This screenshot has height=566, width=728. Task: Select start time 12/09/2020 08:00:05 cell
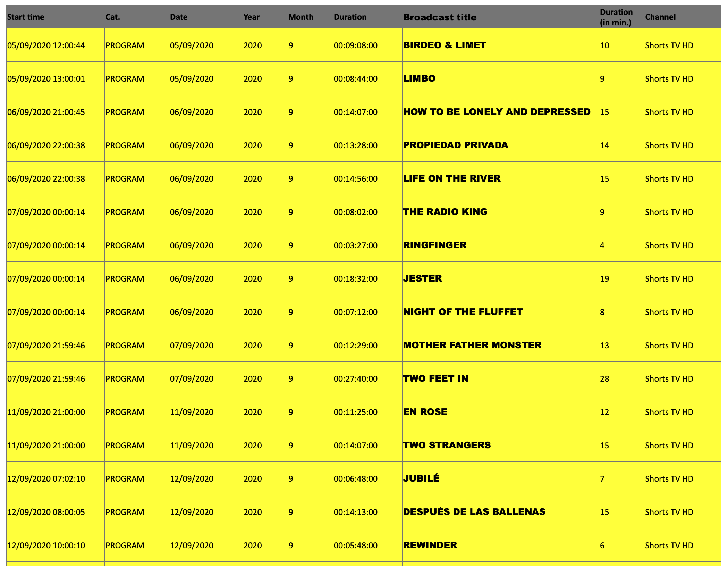click(46, 512)
